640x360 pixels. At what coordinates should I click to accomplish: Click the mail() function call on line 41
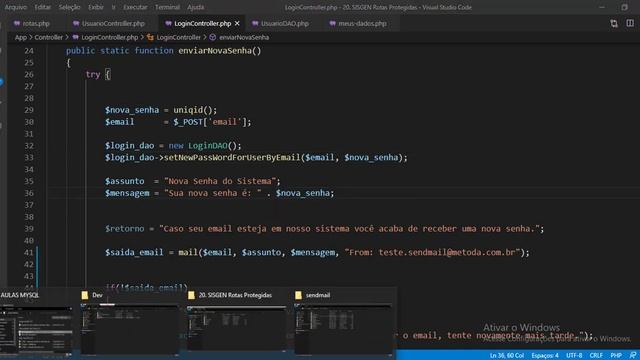pos(188,252)
